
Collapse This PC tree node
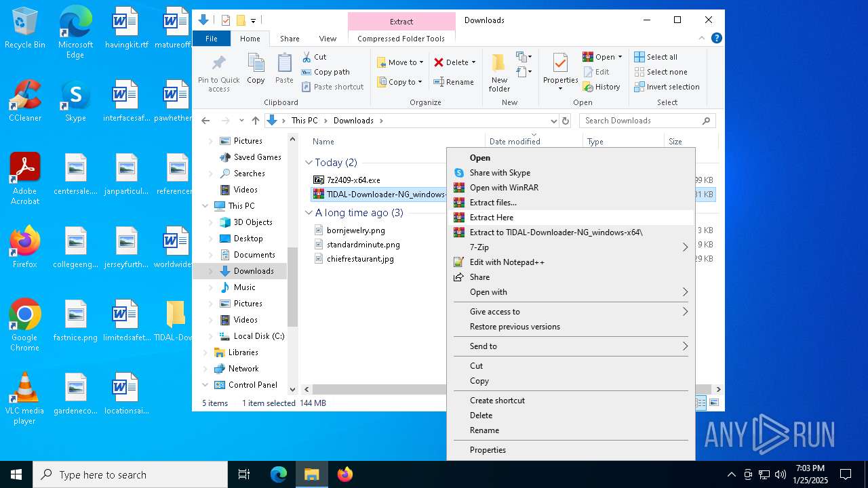pos(205,206)
